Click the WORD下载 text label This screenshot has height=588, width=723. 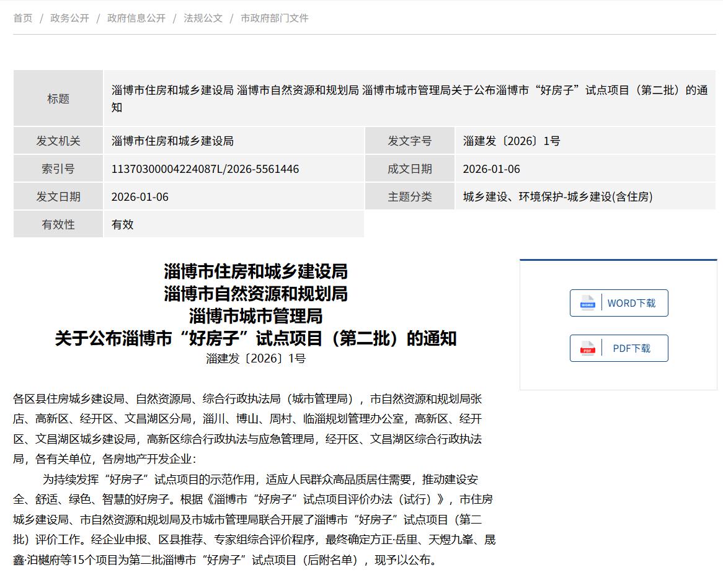(x=631, y=303)
